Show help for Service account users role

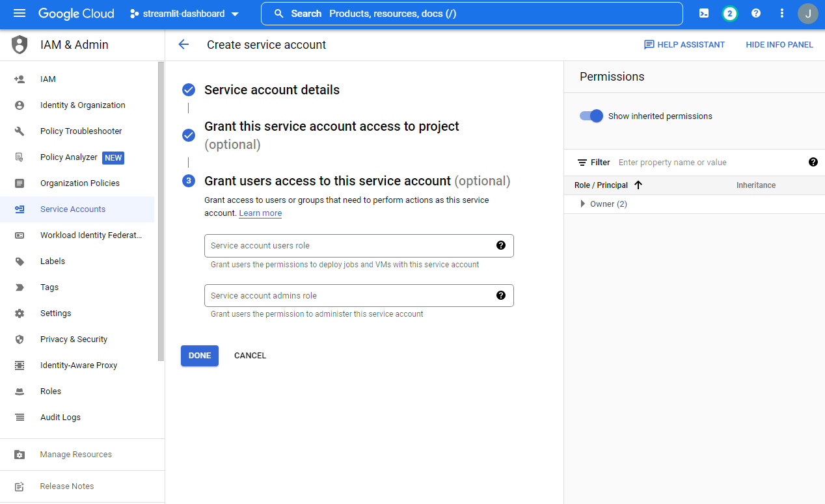pos(501,245)
